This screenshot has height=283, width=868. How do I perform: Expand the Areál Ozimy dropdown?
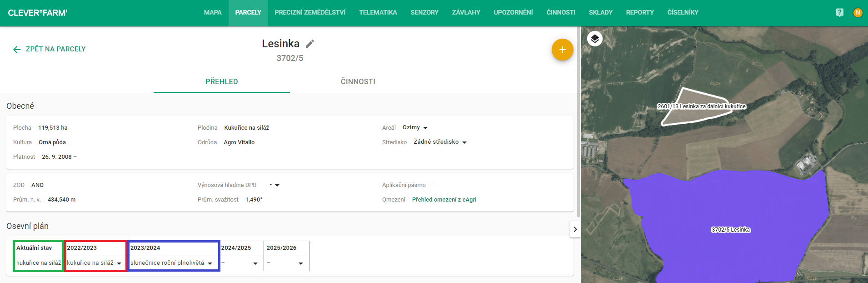pos(415,128)
